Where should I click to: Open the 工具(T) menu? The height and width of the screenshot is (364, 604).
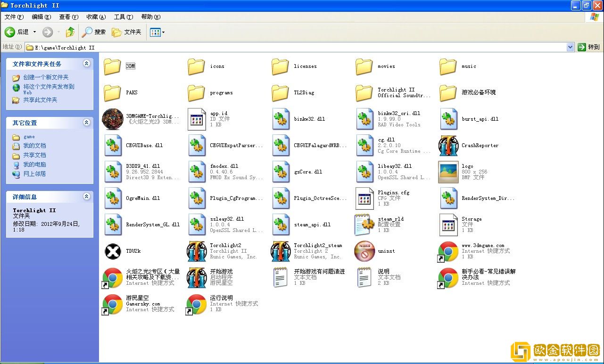tap(123, 17)
